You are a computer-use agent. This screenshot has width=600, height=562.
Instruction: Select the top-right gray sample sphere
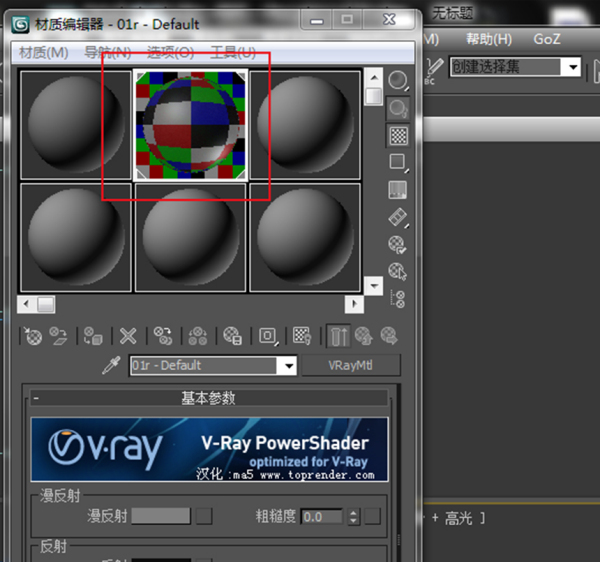[305, 125]
